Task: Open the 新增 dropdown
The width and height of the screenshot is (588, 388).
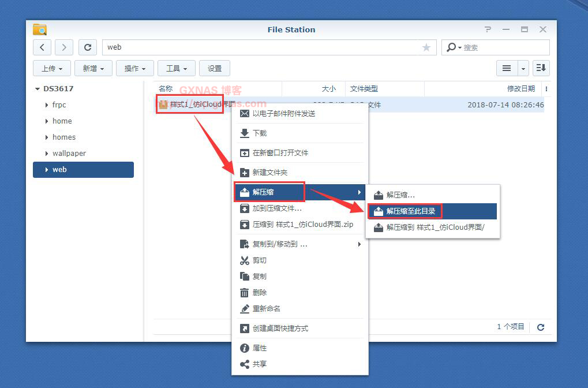Action: (93, 68)
